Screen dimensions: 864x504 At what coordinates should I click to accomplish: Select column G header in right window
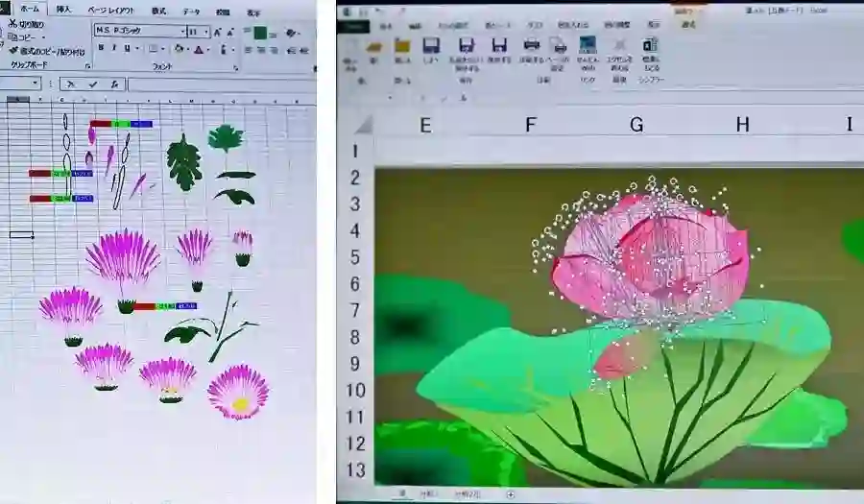636,125
